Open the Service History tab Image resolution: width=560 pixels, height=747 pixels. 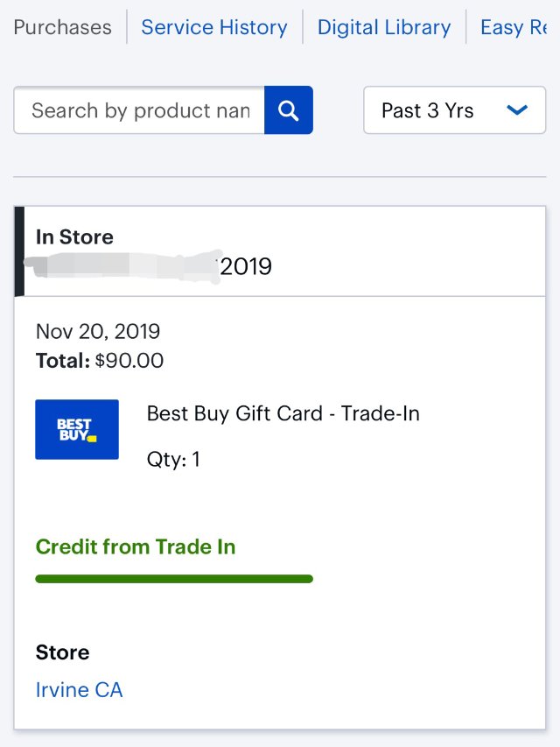point(214,27)
